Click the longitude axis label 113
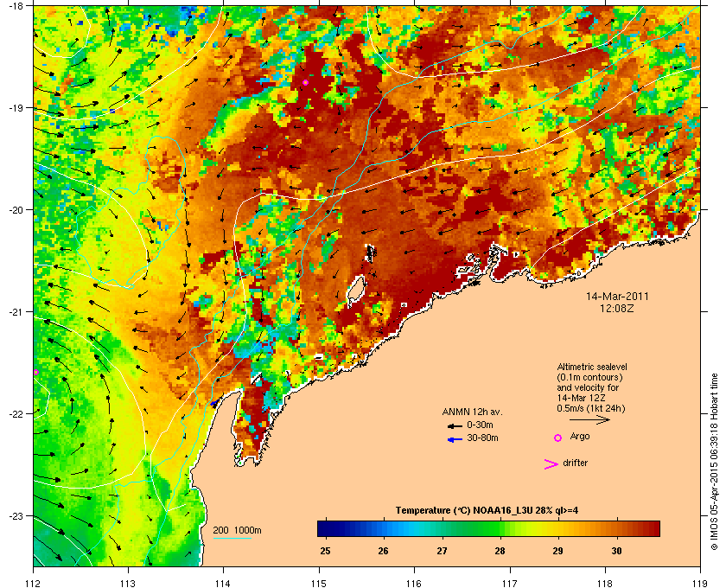 coord(128,583)
